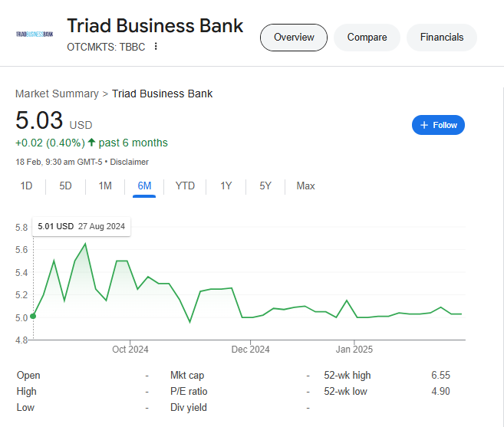
Task: Select the Max time range
Action: point(305,186)
